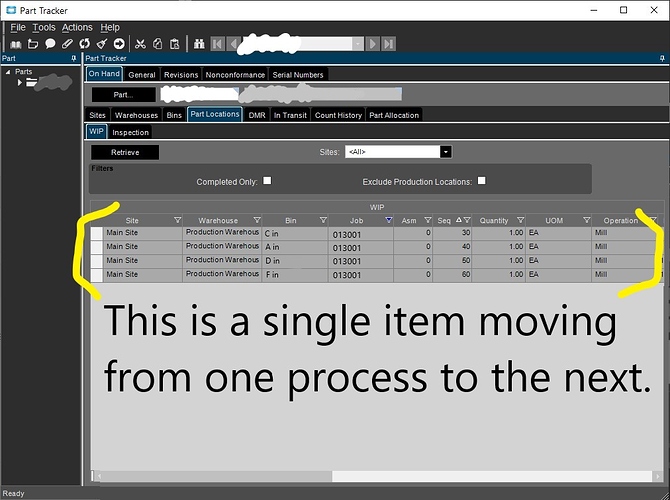This screenshot has width=670, height=500.
Task: Go to the previous record arrow
Action: click(233, 44)
